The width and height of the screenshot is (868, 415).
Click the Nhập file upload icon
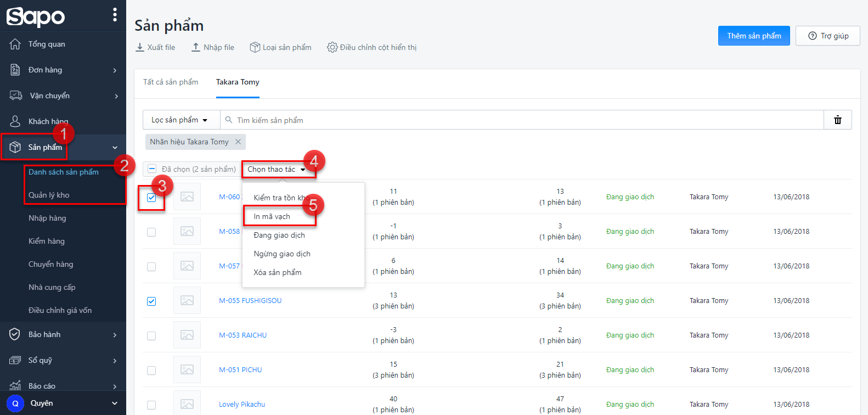point(196,47)
